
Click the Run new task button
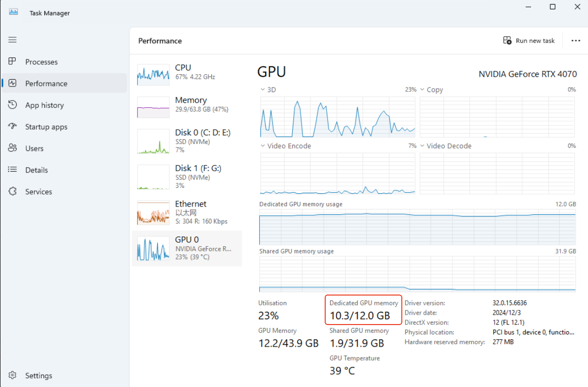[529, 40]
